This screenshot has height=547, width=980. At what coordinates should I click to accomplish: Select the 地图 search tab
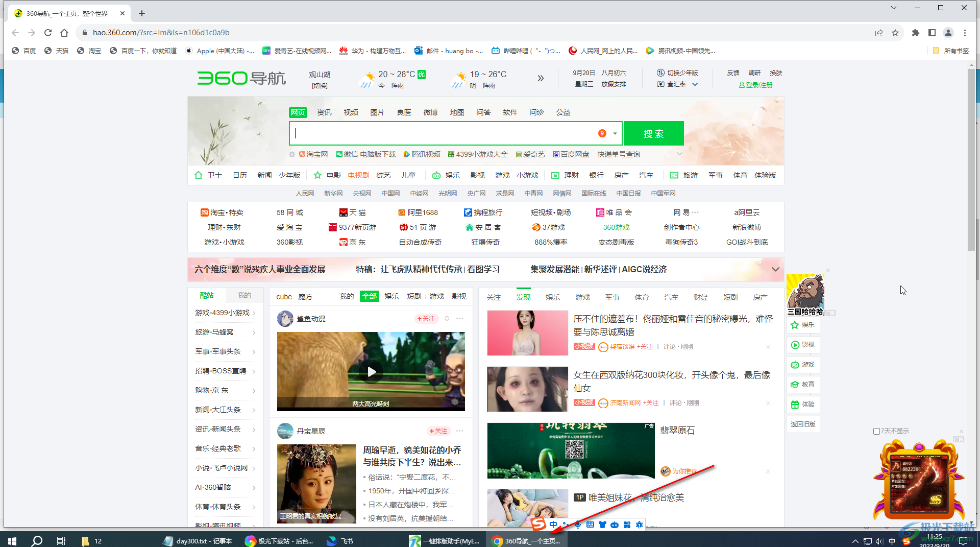(x=457, y=112)
